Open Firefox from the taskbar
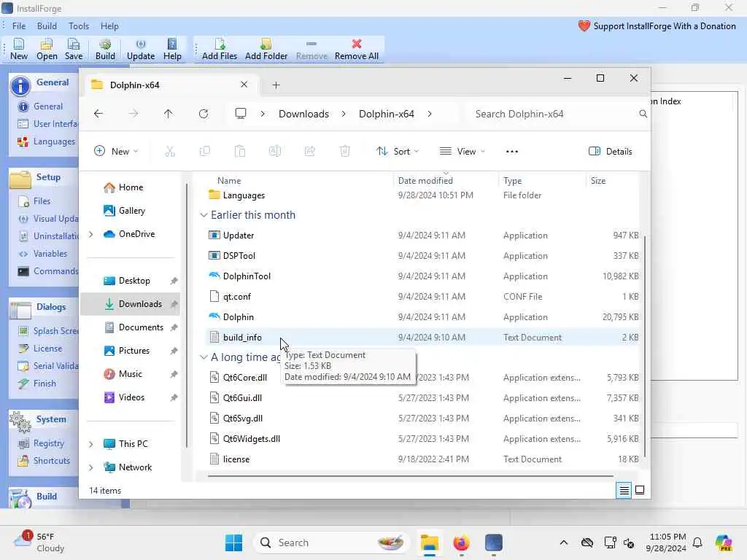This screenshot has height=560, width=747. [461, 542]
